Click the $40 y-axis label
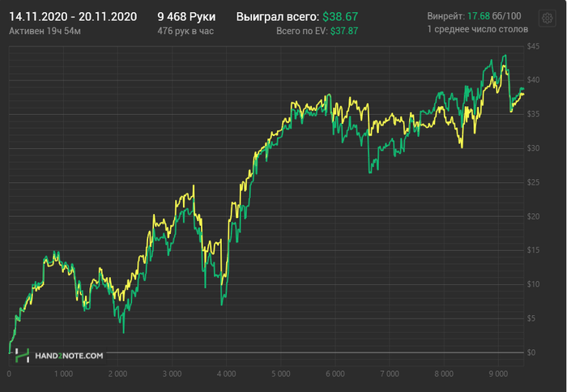The image size is (567, 392). click(x=533, y=80)
